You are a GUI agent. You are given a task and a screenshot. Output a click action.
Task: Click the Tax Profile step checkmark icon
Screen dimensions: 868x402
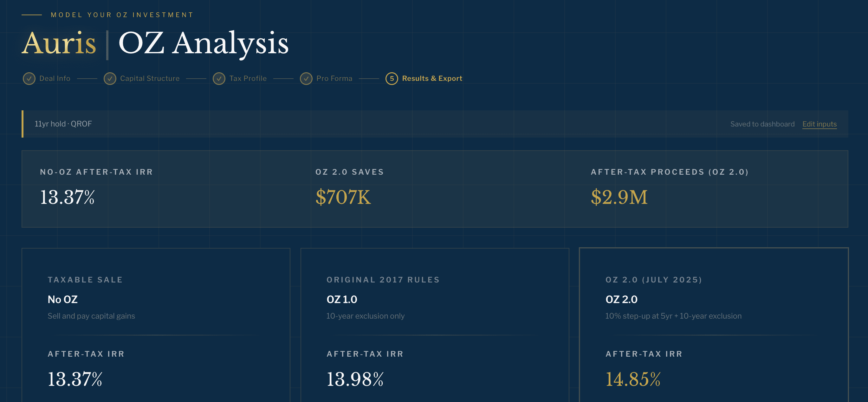pyautogui.click(x=219, y=79)
